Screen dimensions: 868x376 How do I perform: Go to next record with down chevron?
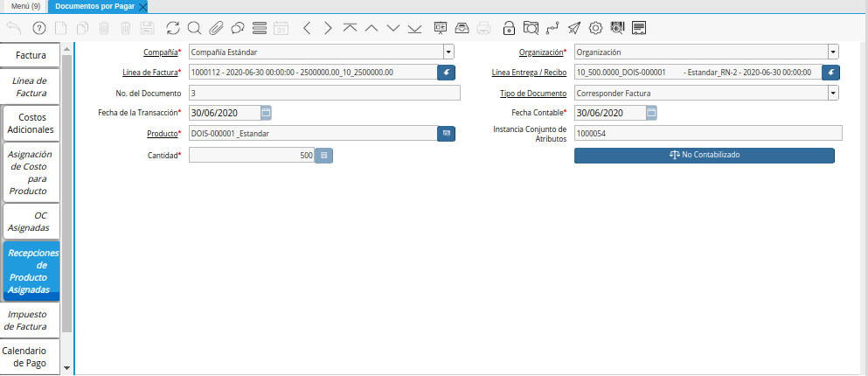pos(393,28)
